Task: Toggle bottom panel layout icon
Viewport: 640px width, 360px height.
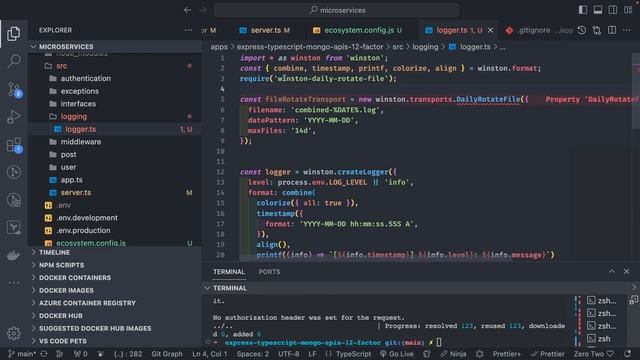Action: click(598, 10)
